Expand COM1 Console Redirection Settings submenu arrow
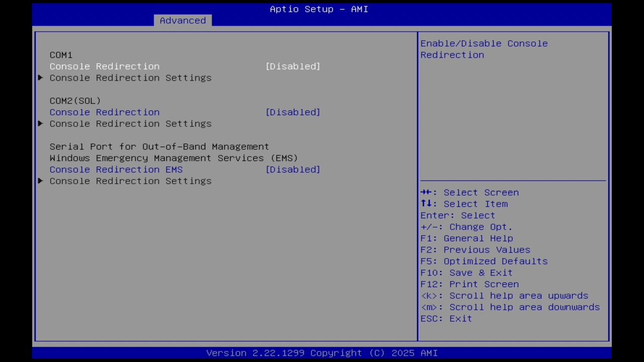Screen dimensions: 644x362 (40, 78)
